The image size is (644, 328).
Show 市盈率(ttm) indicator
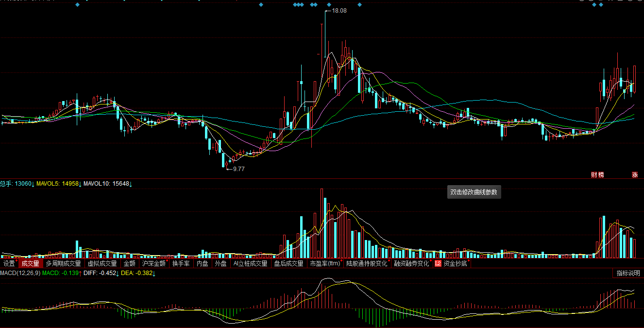click(325, 263)
